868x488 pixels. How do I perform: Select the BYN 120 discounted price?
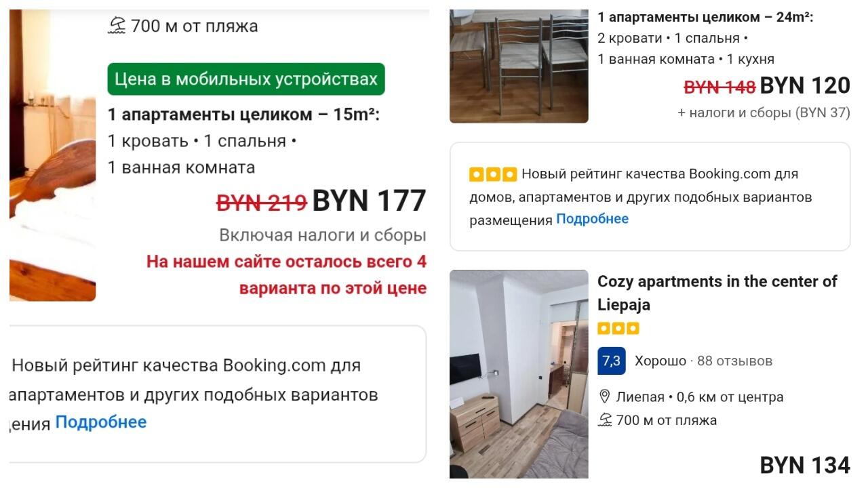[805, 86]
